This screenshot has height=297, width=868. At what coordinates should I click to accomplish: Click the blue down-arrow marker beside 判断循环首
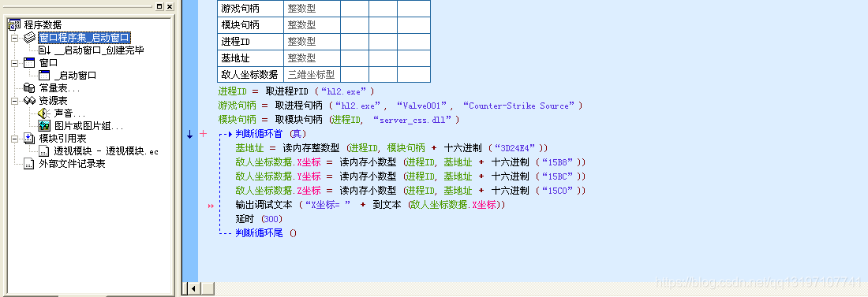click(x=190, y=135)
